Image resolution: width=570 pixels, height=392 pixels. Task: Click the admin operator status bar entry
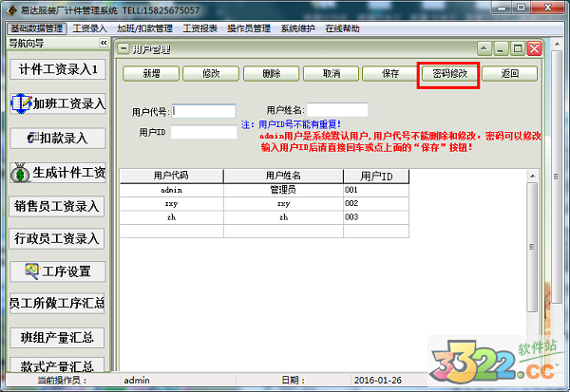(137, 381)
